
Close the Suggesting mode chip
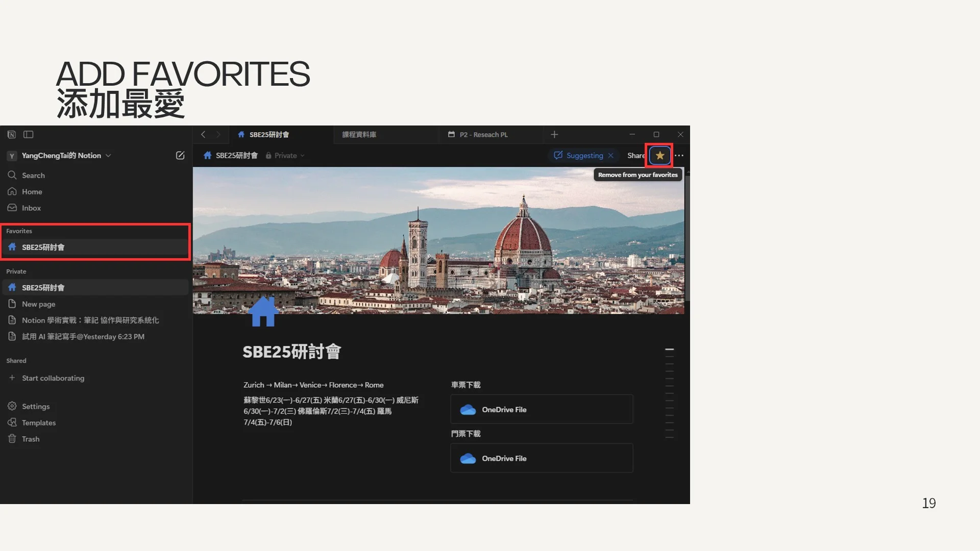611,156
